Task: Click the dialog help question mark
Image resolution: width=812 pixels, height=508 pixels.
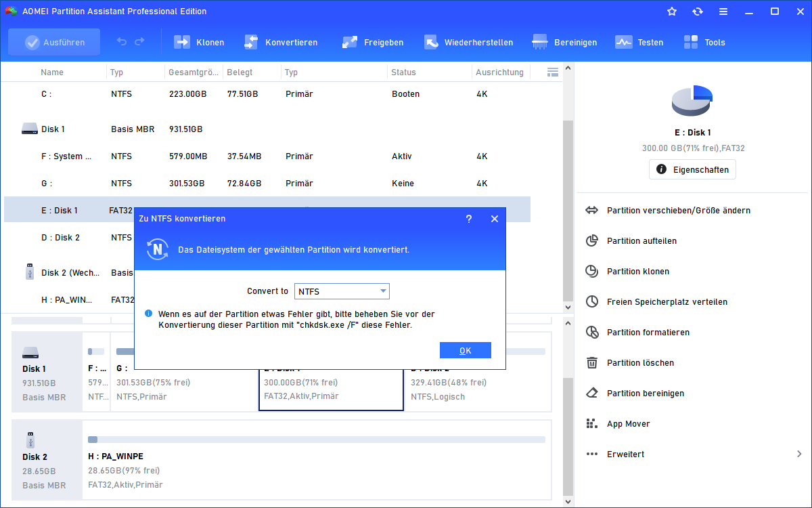Action: 469,219
